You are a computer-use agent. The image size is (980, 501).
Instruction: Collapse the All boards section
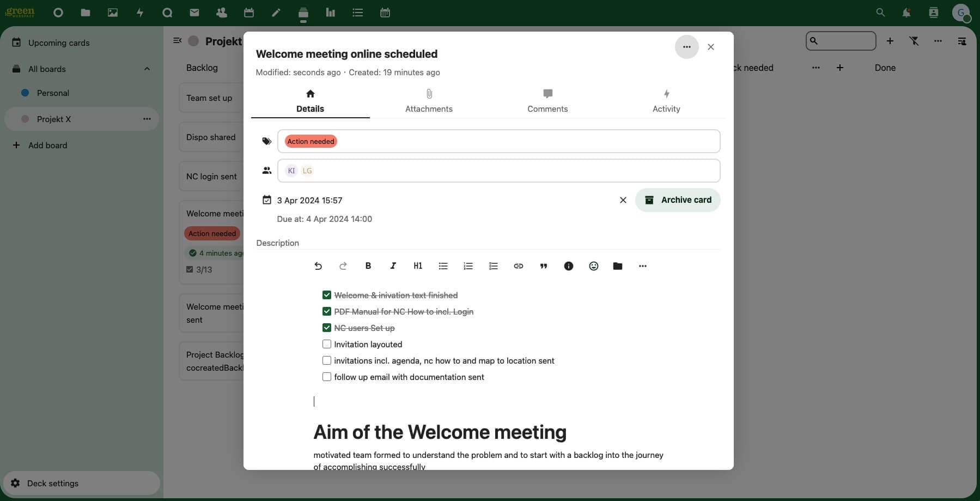point(147,69)
